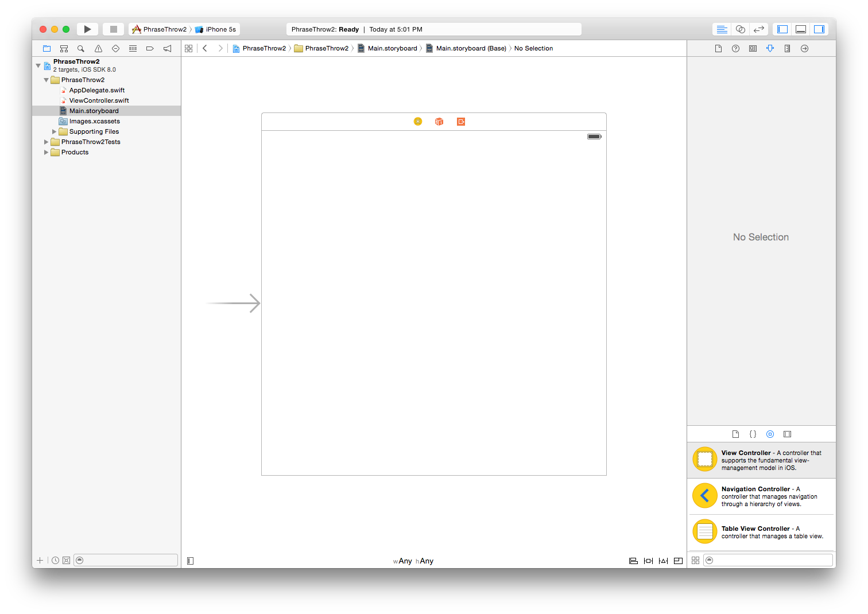This screenshot has height=614, width=868.
Task: Open the Quick Help inspector
Action: pyautogui.click(x=735, y=49)
